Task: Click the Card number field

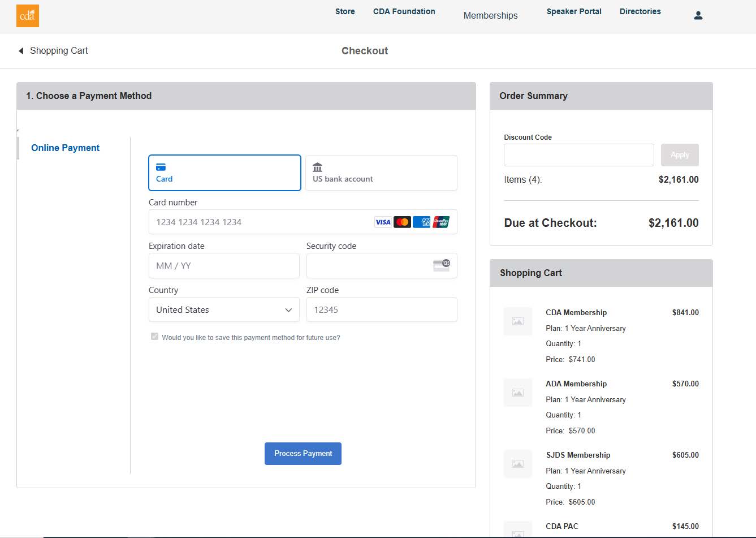Action: click(303, 222)
